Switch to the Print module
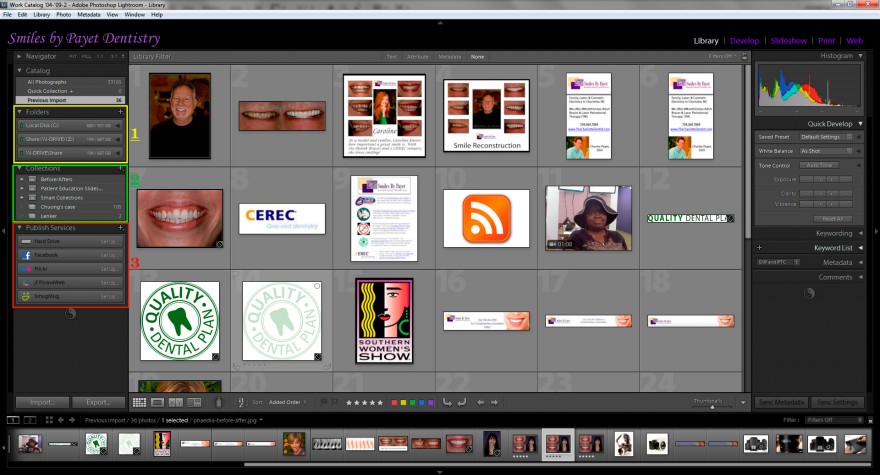The width and height of the screenshot is (880, 475). [x=826, y=40]
